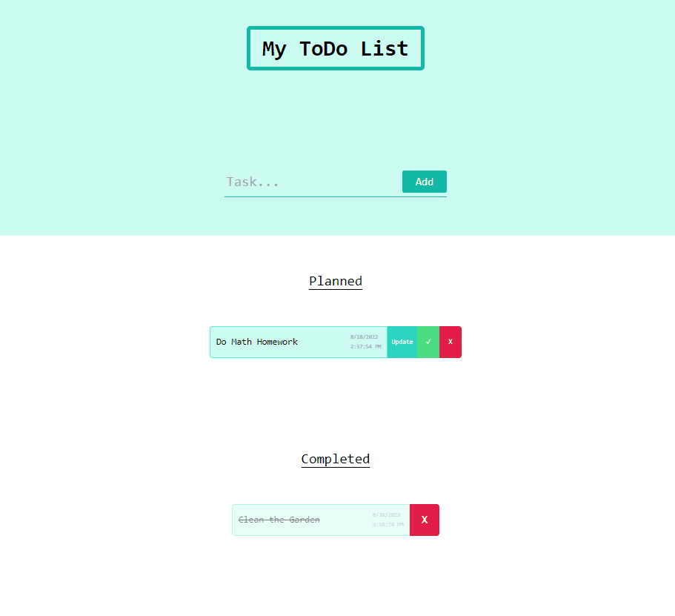Click the 2:58:24 PM time stamp

[x=388, y=524]
